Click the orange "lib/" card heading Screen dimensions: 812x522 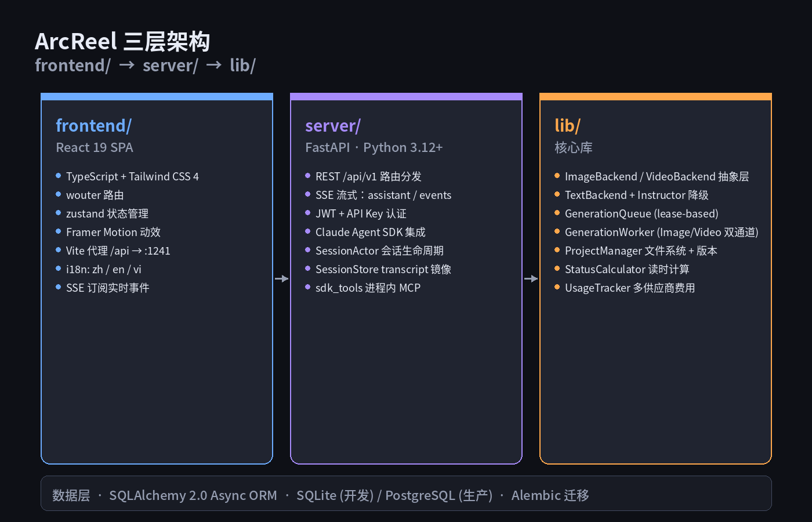(567, 126)
